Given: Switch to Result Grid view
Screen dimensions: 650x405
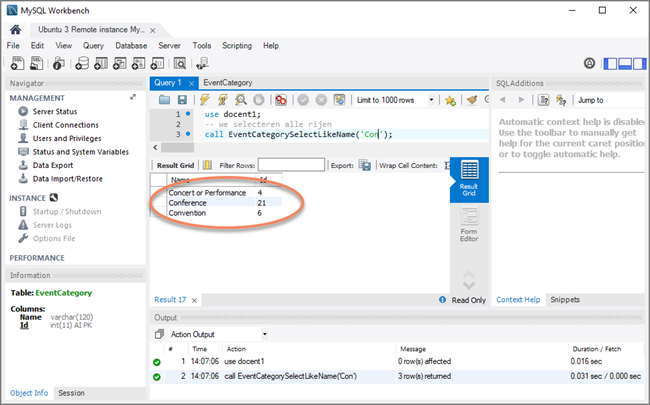Looking at the screenshot, I should coord(469,179).
